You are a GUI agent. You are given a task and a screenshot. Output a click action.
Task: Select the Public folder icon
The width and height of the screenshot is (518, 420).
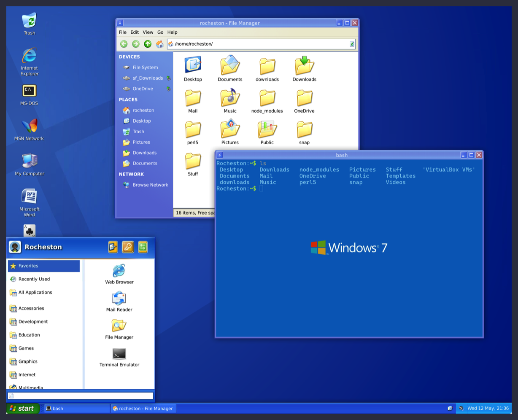click(x=267, y=129)
